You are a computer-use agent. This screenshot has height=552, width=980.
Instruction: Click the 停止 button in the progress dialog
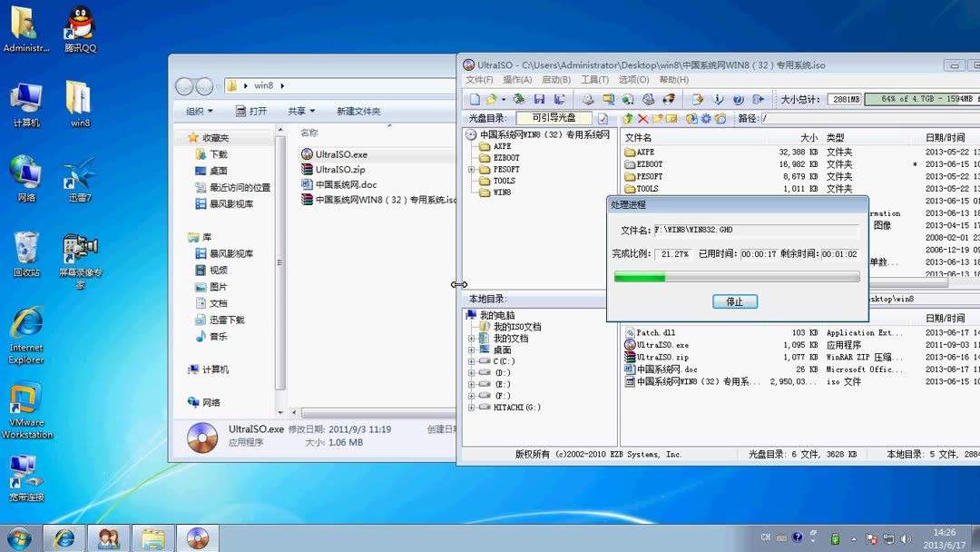(x=735, y=301)
